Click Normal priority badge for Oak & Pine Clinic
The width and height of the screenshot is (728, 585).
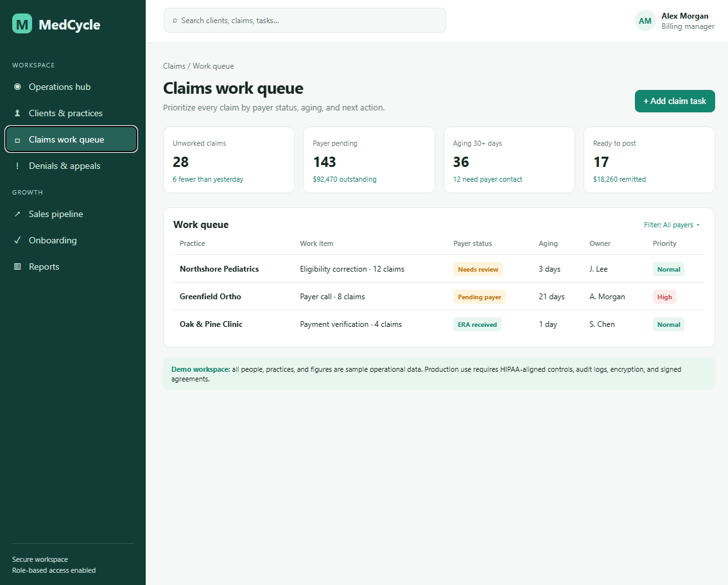pyautogui.click(x=668, y=324)
